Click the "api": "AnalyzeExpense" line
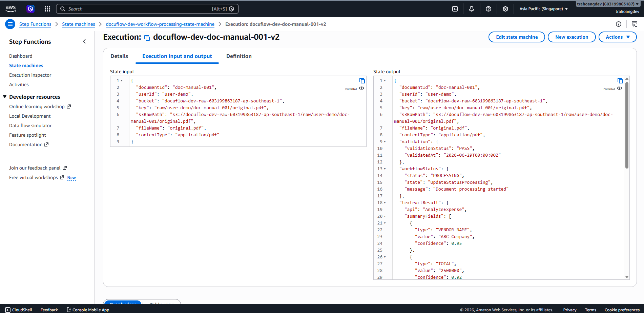Screen dimensions: 644x313 [436, 210]
